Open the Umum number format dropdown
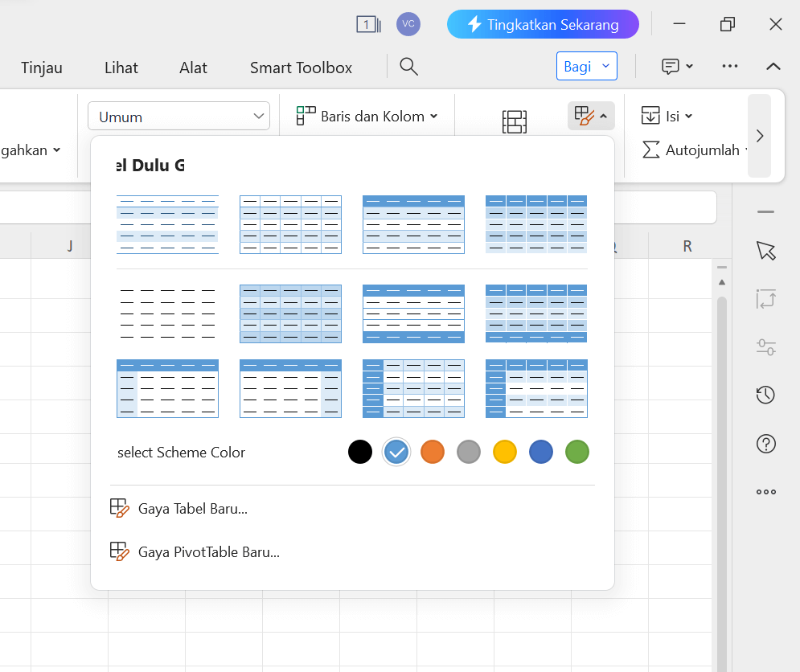The image size is (800, 672). tap(178, 116)
